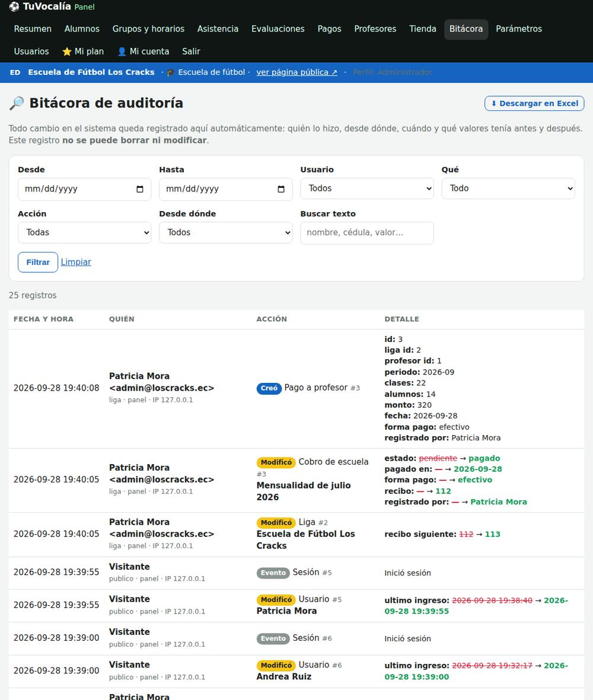The image size is (593, 700).
Task: Open Parámetros in the top navigation
Action: (x=518, y=29)
